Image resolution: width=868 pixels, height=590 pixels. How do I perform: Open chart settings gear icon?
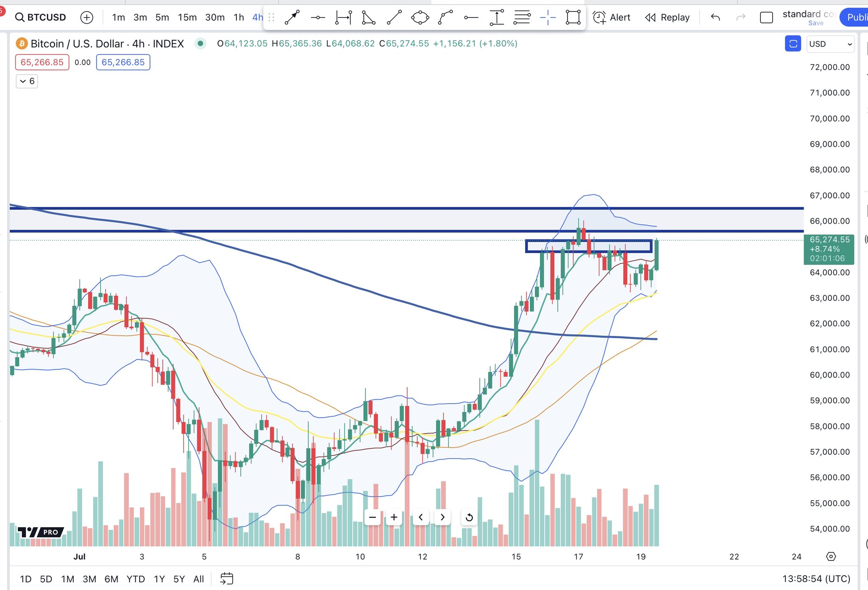tap(831, 557)
